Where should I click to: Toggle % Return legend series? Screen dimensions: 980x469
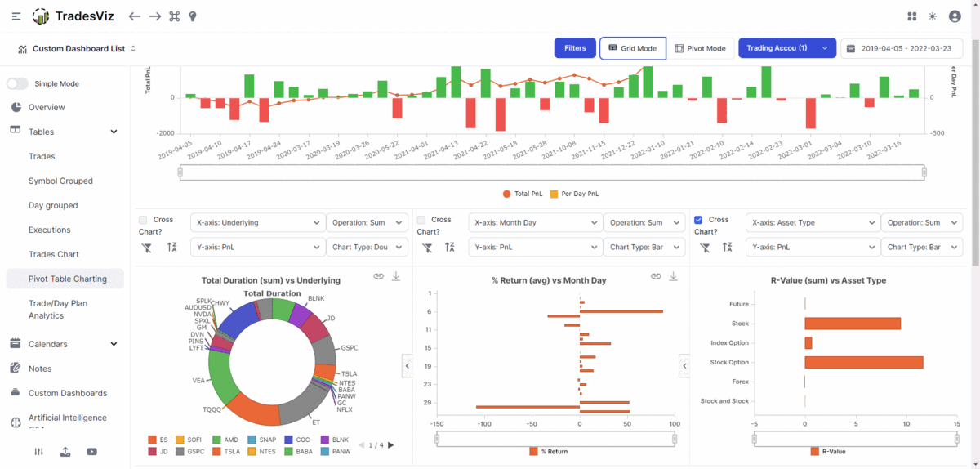(x=548, y=451)
